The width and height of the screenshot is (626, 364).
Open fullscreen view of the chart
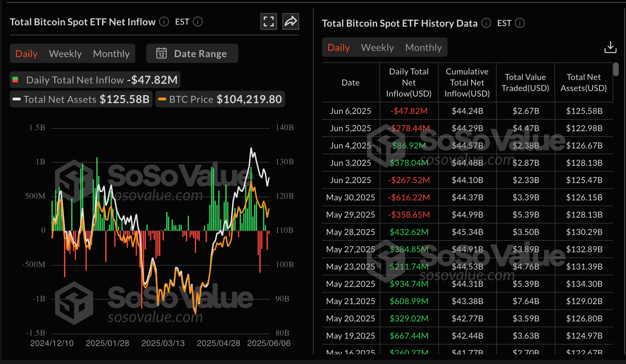[x=269, y=22]
